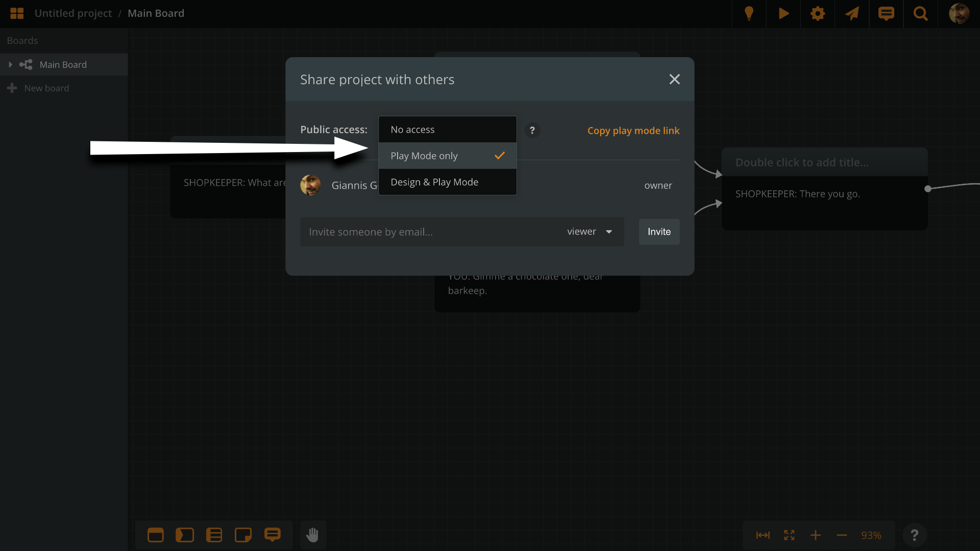This screenshot has width=980, height=551.
Task: Click zoom to fit width icon
Action: [763, 535]
